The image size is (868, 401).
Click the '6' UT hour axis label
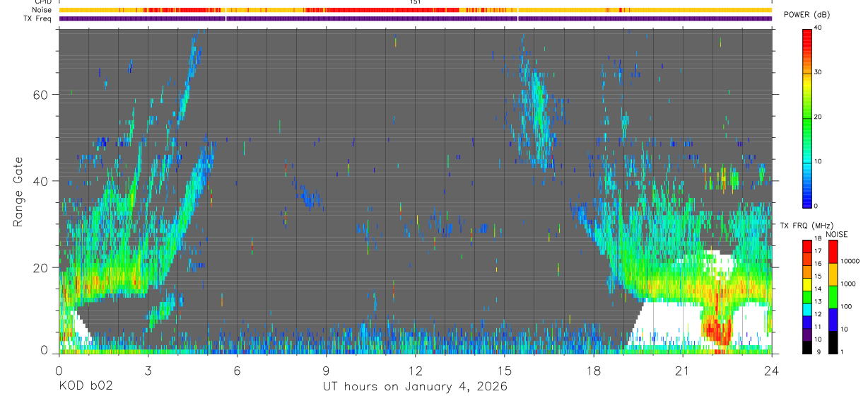tap(237, 371)
